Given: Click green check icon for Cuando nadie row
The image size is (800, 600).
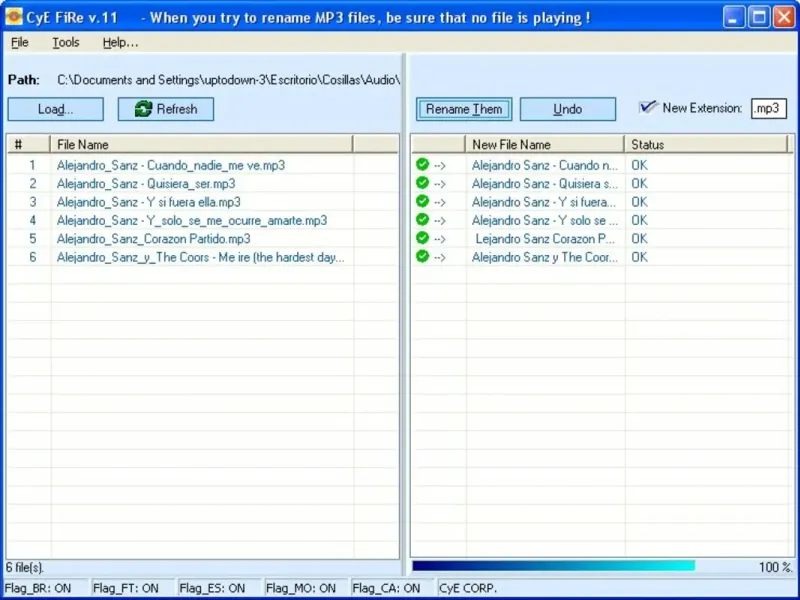Looking at the screenshot, I should tap(422, 164).
